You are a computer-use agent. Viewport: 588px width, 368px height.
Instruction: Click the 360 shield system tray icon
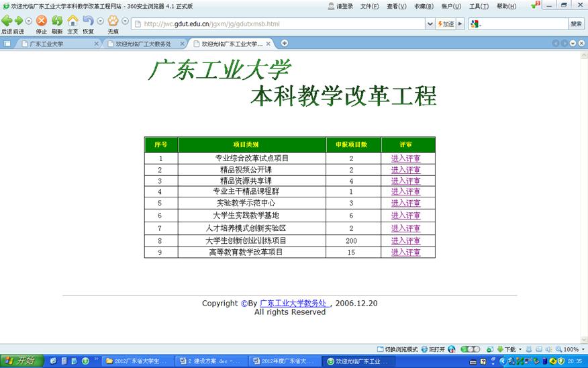561,361
